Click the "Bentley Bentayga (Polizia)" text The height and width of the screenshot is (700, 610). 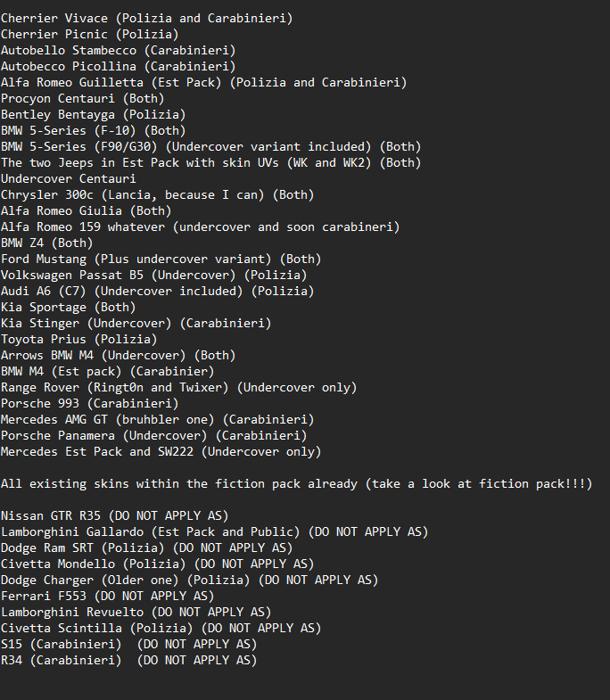point(93,114)
